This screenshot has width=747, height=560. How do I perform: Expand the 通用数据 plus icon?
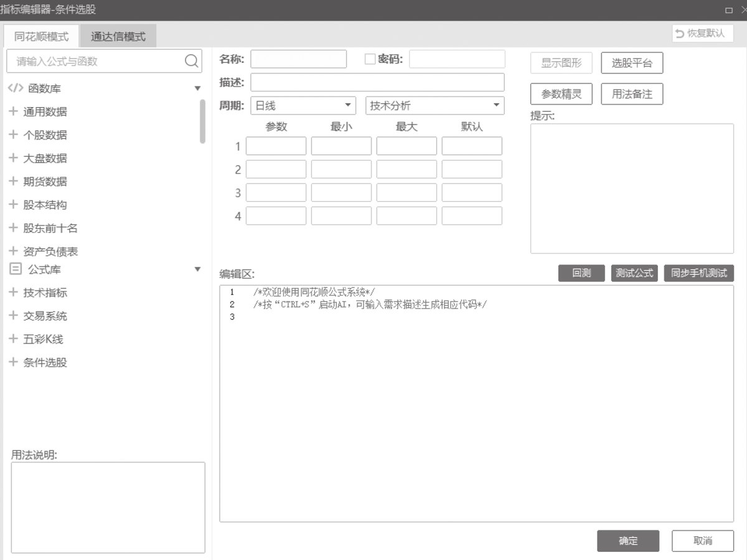coord(13,112)
